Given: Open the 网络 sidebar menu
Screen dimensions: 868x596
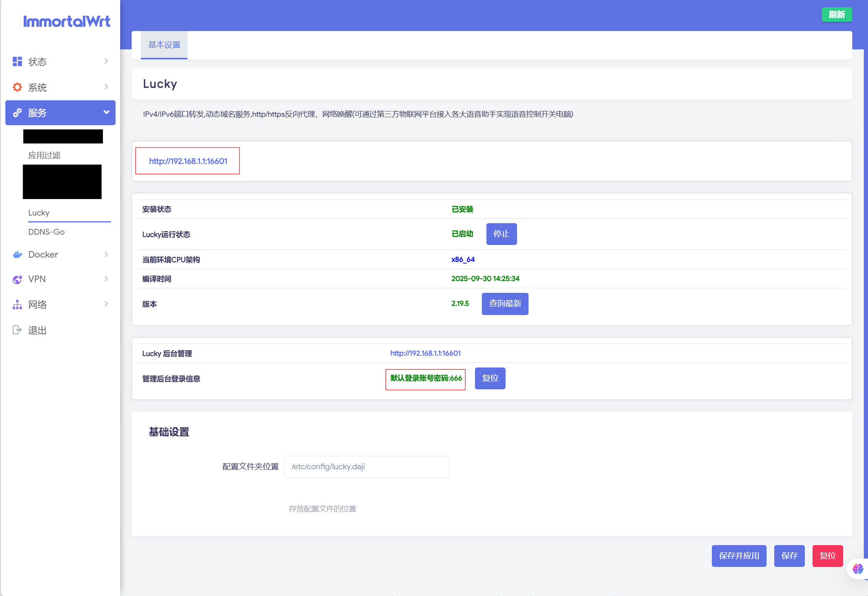Looking at the screenshot, I should (x=60, y=304).
